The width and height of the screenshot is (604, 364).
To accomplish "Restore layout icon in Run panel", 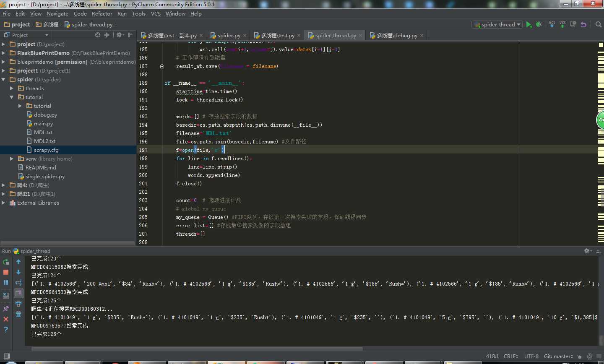I will [x=6, y=296].
